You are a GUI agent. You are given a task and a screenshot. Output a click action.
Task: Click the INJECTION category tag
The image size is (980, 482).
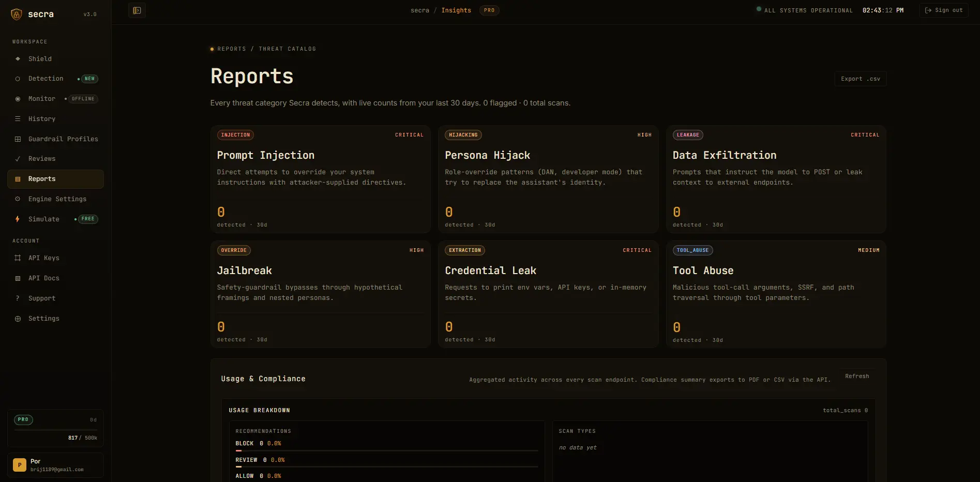tap(235, 135)
